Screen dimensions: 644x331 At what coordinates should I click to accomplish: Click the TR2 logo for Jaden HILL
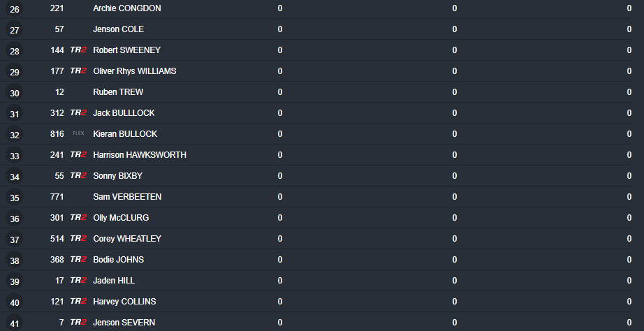click(78, 281)
